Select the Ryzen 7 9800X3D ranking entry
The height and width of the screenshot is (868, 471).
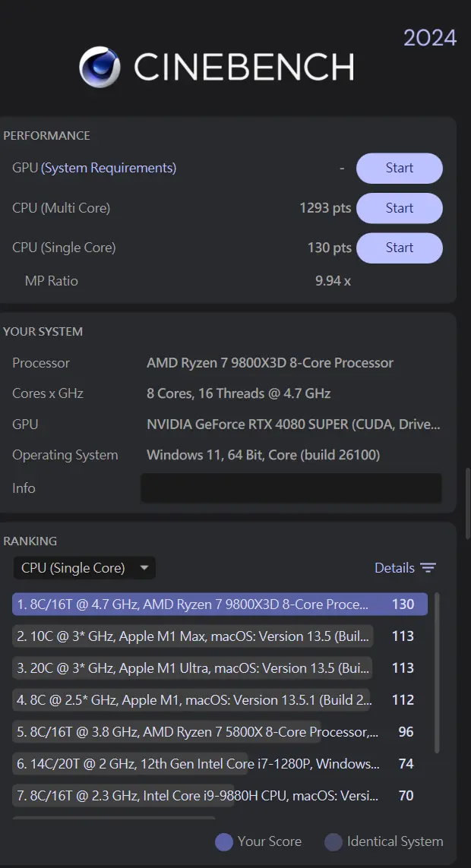coord(220,604)
